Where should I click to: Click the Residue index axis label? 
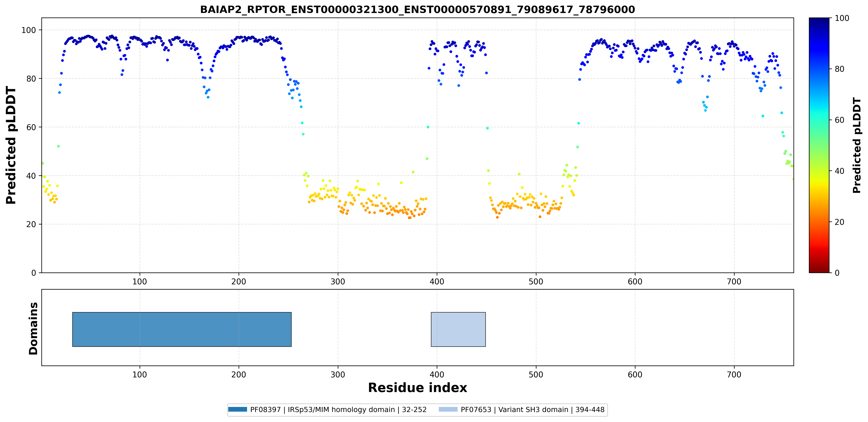pyautogui.click(x=418, y=388)
